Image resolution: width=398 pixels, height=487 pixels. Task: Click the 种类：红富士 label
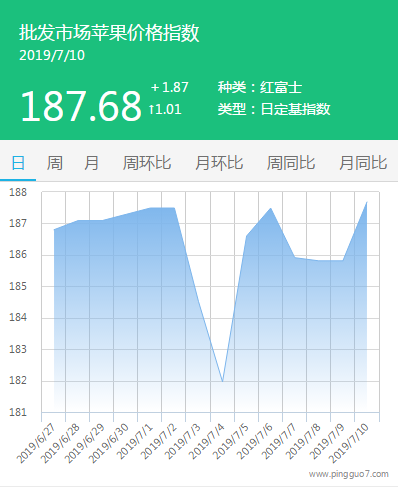260,87
